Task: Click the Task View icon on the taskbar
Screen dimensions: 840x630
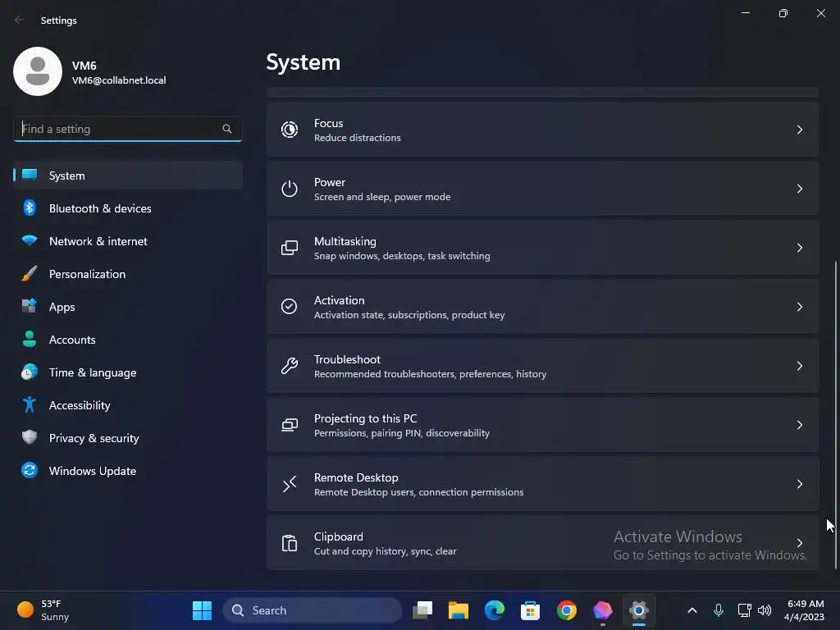Action: pos(422,610)
